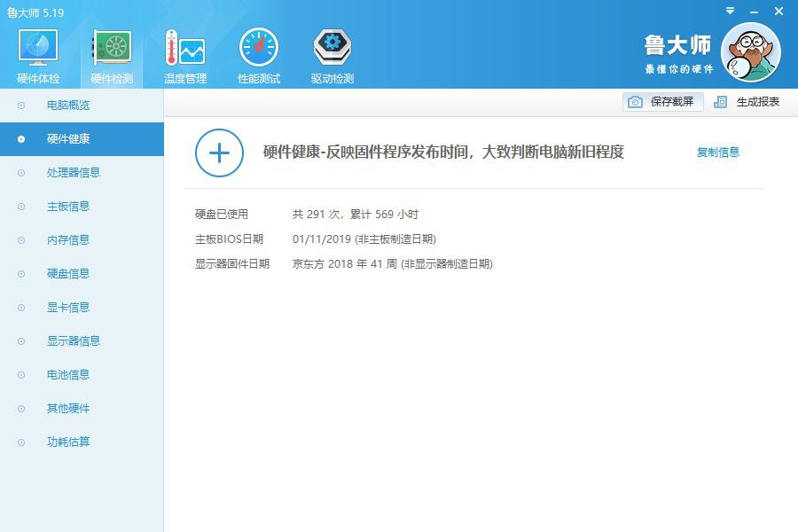Open 显卡信息 in the sidebar
Viewport: 798px width, 532px height.
(82, 308)
